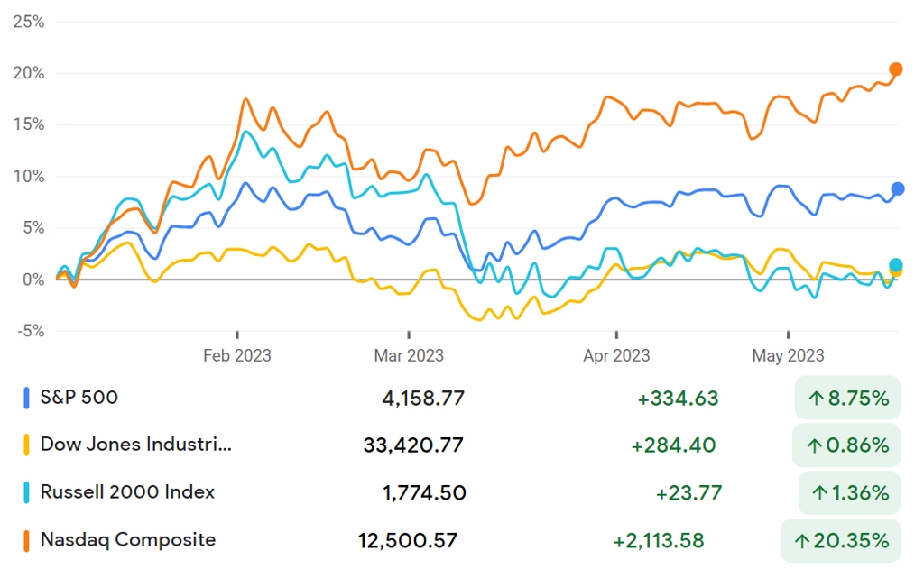
Task: Click the +334.63 point change value
Action: click(678, 399)
